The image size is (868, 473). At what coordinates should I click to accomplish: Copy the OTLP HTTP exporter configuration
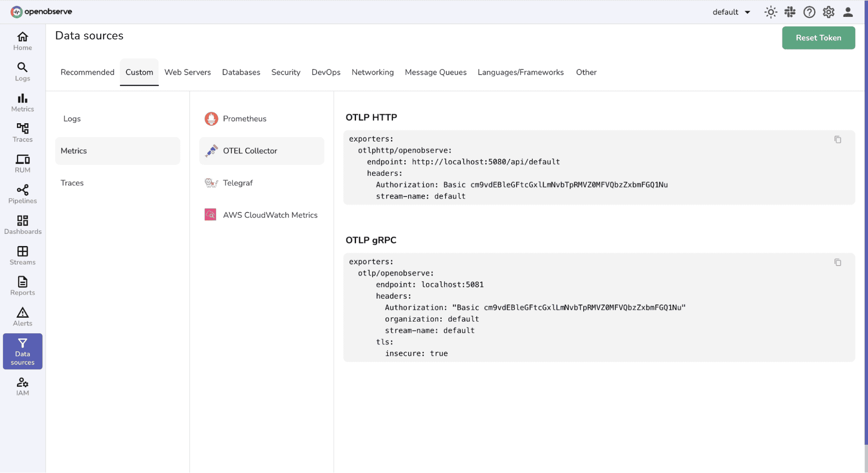(x=838, y=139)
